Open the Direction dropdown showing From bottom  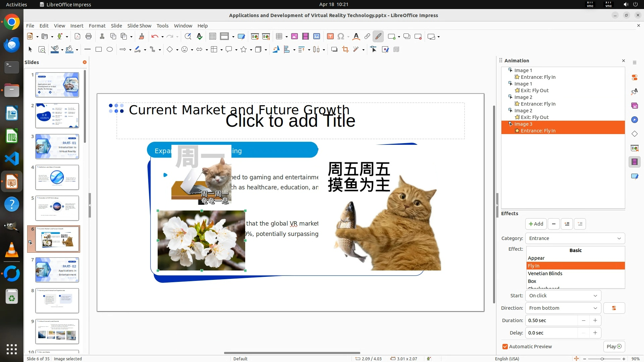(563, 308)
